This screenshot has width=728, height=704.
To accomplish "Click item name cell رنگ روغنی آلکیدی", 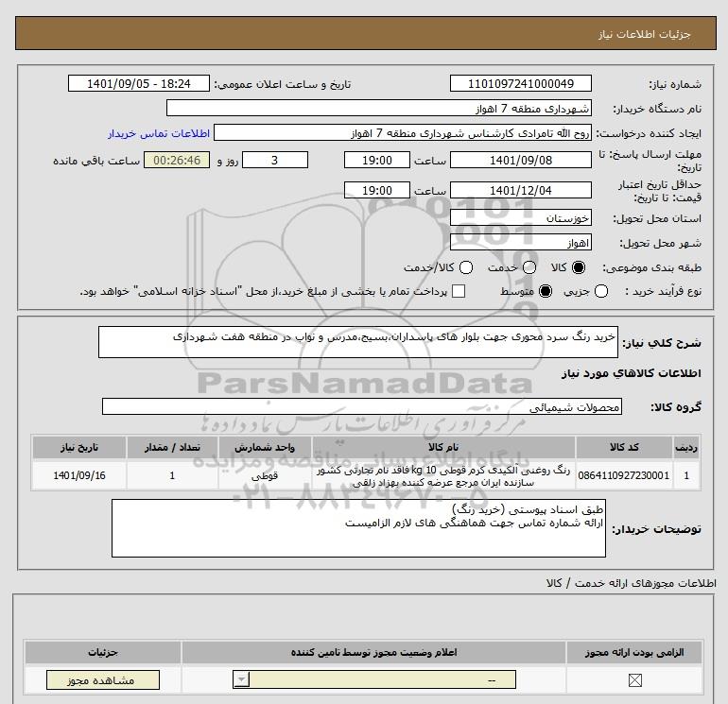I will click(443, 475).
